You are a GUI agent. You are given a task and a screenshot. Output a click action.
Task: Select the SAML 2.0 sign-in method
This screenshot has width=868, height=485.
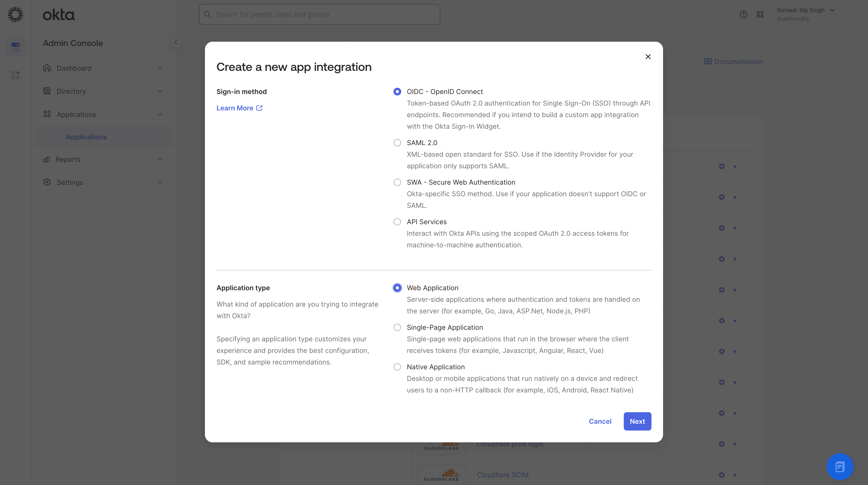(x=397, y=143)
